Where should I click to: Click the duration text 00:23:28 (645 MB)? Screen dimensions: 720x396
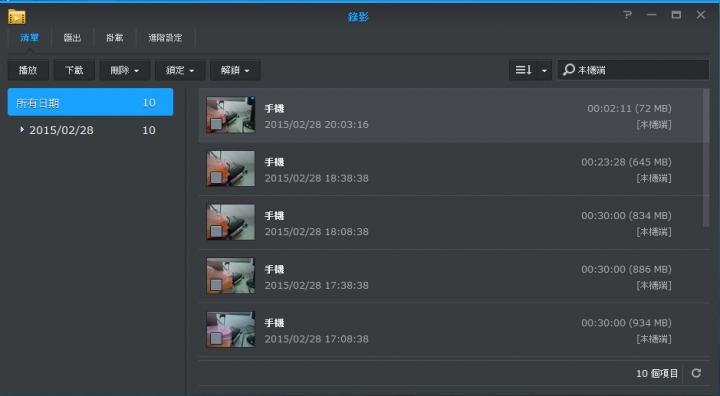[x=626, y=162]
